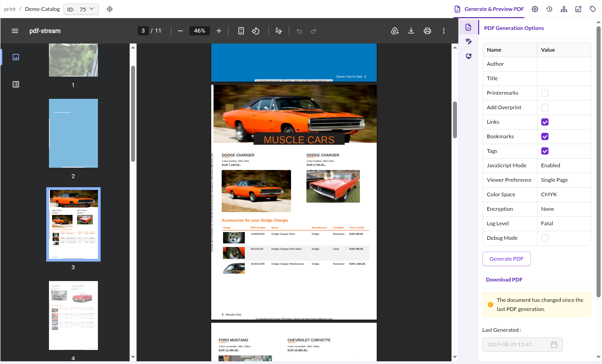Click the thumbnail panel scrollbar
This screenshot has width=602, height=364.
pyautogui.click(x=133, y=113)
